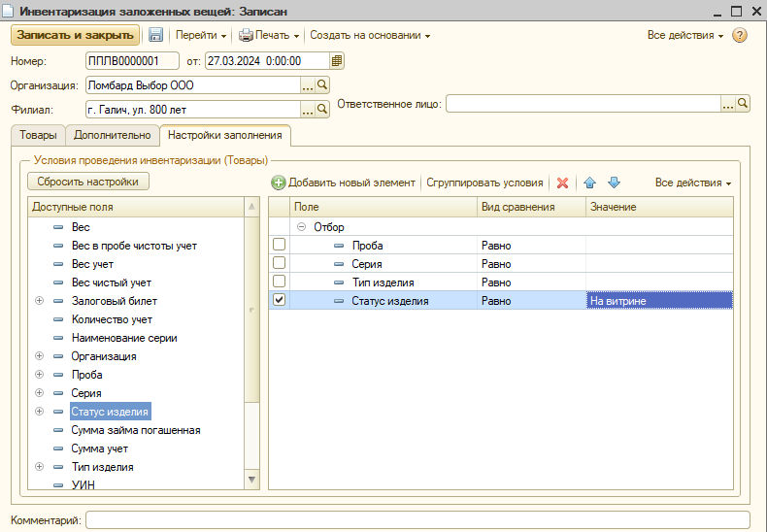The width and height of the screenshot is (767, 532).
Task: Expand Тип изделия in available fields
Action: click(40, 467)
